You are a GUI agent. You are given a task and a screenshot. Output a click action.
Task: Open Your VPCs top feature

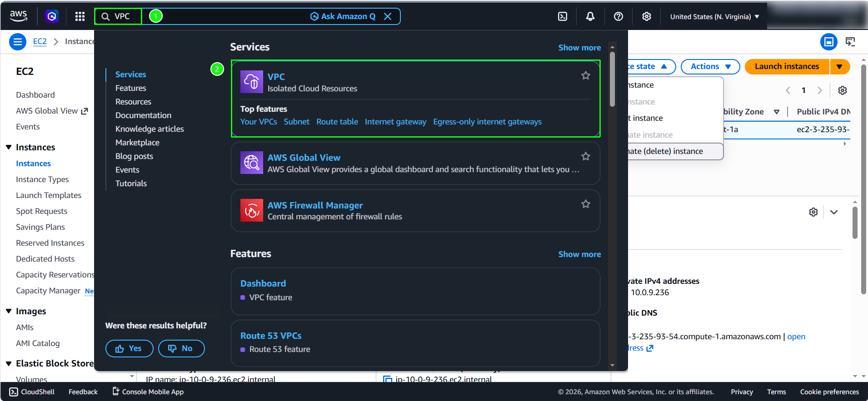click(259, 122)
